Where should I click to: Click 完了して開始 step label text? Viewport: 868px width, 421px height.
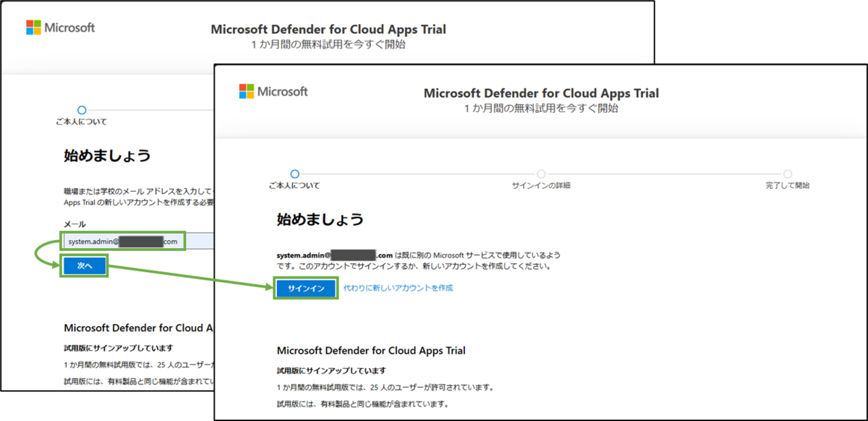(x=788, y=186)
